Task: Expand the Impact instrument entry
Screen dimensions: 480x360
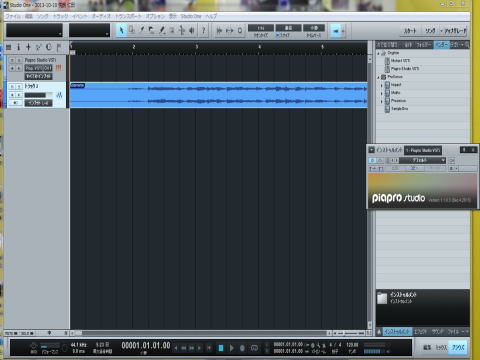Action: (382, 85)
